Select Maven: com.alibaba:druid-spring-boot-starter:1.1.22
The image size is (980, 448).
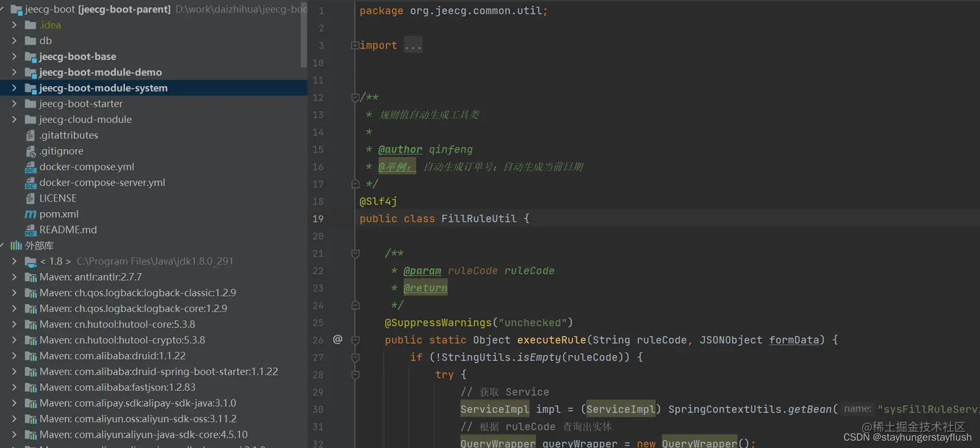click(x=159, y=371)
